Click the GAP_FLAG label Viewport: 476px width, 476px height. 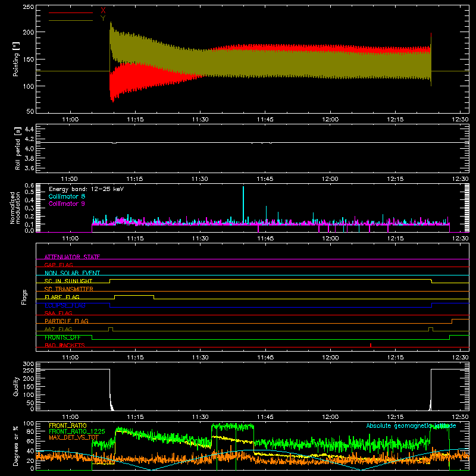pos(58,265)
